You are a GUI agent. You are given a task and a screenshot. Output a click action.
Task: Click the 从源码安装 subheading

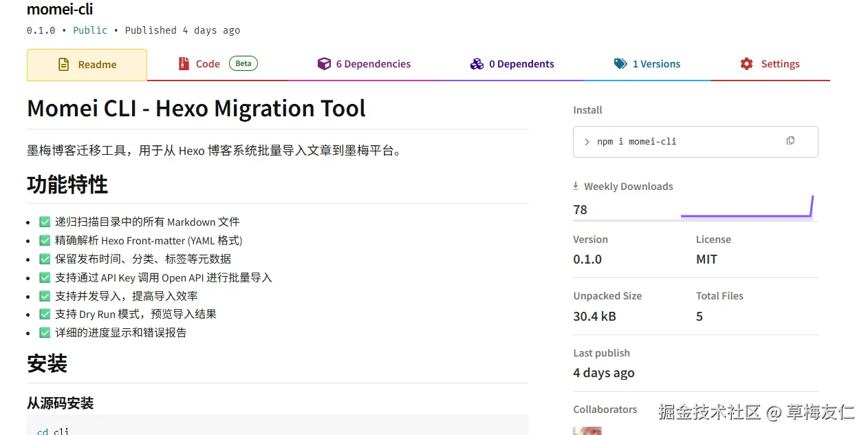[60, 403]
